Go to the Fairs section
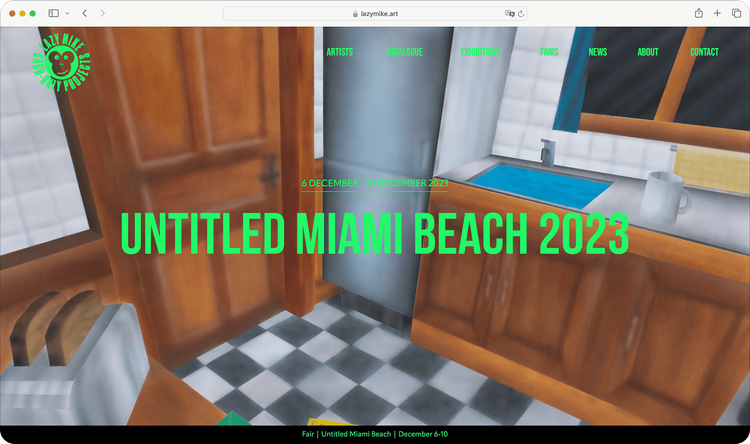This screenshot has width=750, height=444. point(549,52)
